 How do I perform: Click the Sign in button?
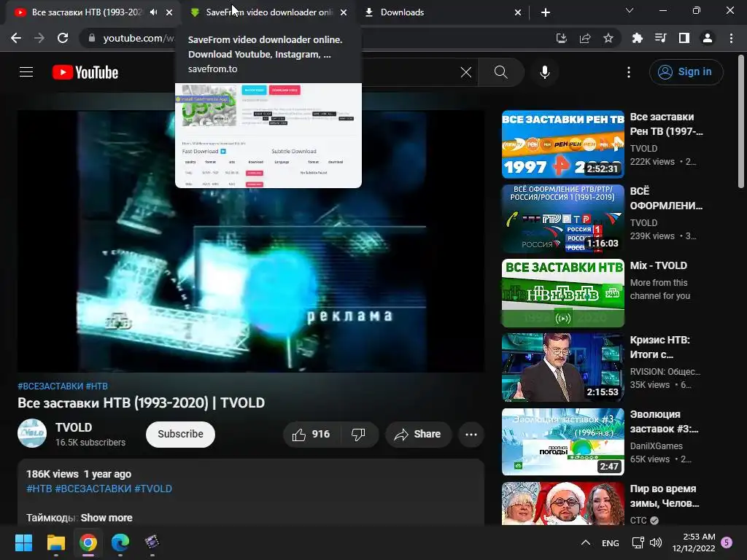pos(686,72)
